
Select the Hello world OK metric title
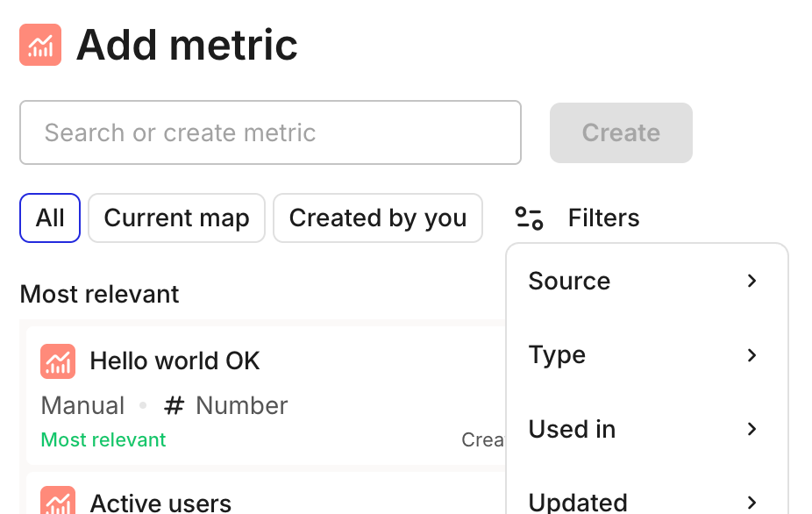[175, 361]
